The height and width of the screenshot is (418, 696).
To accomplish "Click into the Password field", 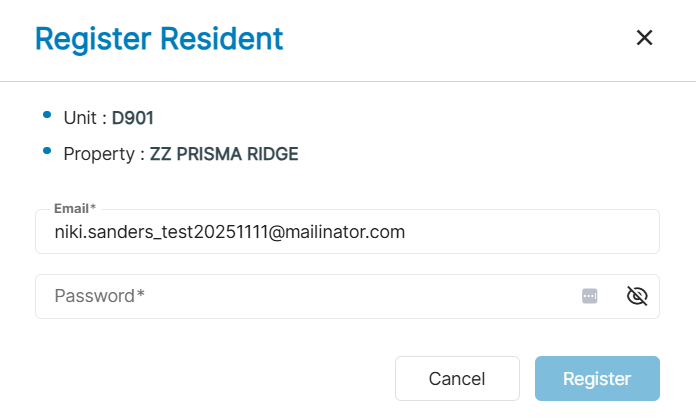I will click(x=300, y=296).
